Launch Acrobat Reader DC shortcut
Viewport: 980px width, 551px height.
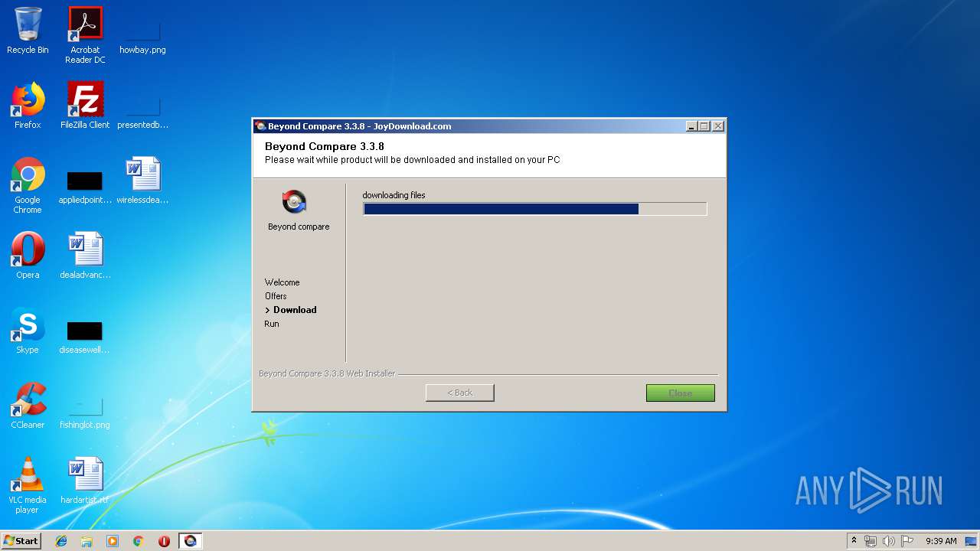(x=85, y=35)
